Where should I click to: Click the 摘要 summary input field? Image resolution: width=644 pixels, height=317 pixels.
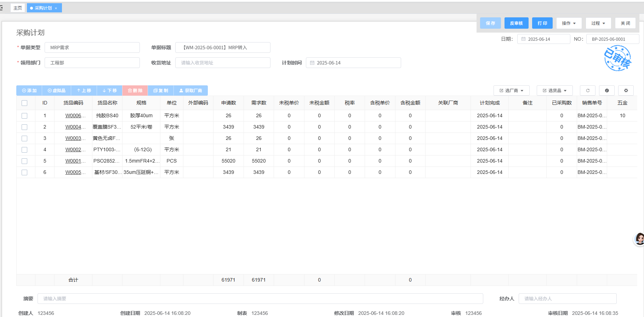[x=260, y=299]
